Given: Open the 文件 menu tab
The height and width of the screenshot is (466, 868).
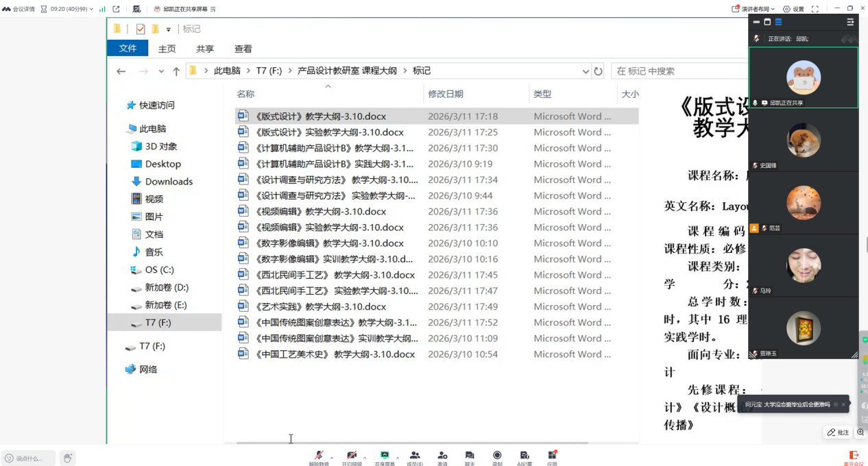Looking at the screenshot, I should (128, 49).
